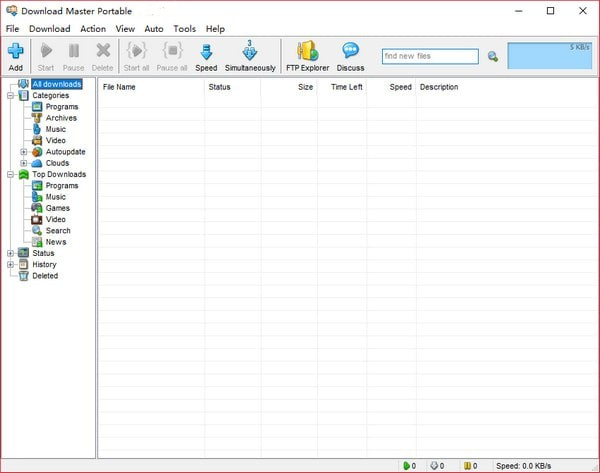Click the blue speed graph panel
The height and width of the screenshot is (473, 600).
pyautogui.click(x=549, y=56)
